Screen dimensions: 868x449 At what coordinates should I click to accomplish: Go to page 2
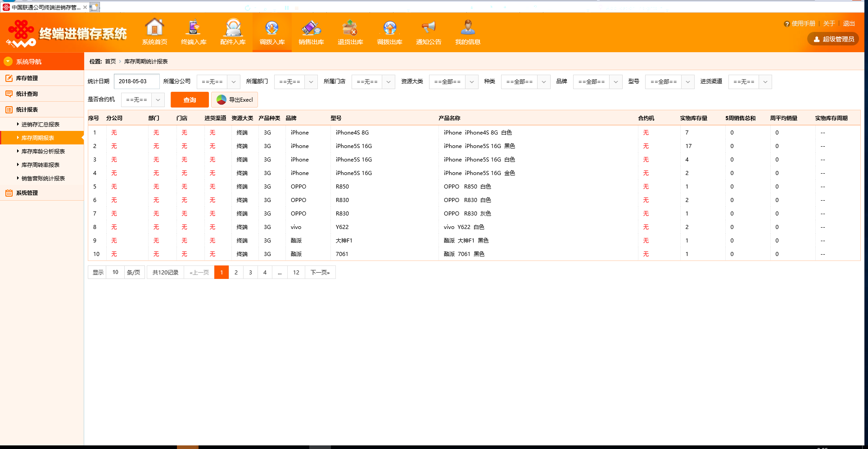click(x=236, y=272)
